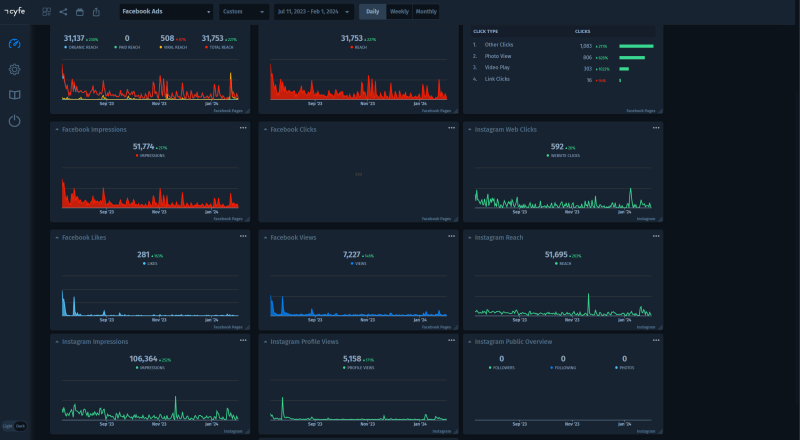
Task: Open the Instagram Public Overview options menu
Action: (656, 340)
